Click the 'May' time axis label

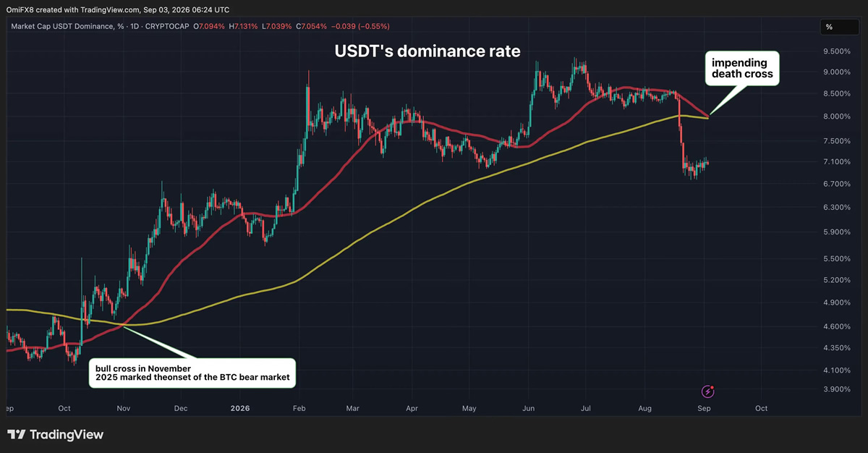[x=469, y=409]
